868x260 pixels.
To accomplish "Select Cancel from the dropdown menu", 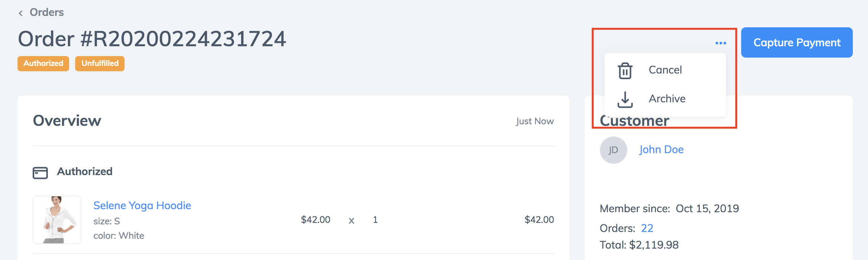I will pyautogui.click(x=665, y=70).
